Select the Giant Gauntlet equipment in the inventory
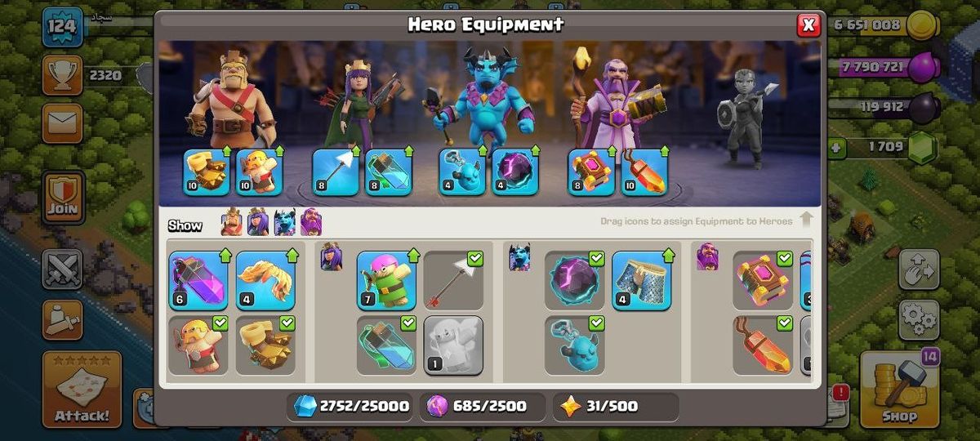 coord(266,345)
